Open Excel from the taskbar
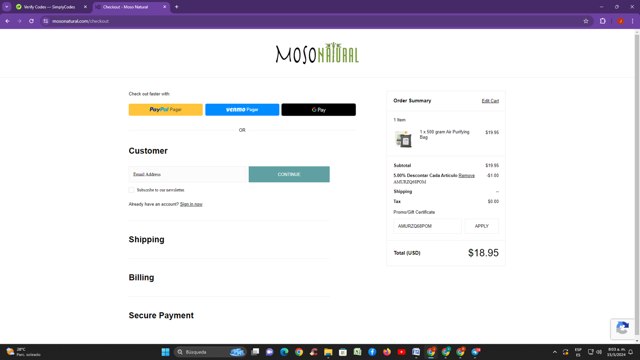 [x=358, y=352]
